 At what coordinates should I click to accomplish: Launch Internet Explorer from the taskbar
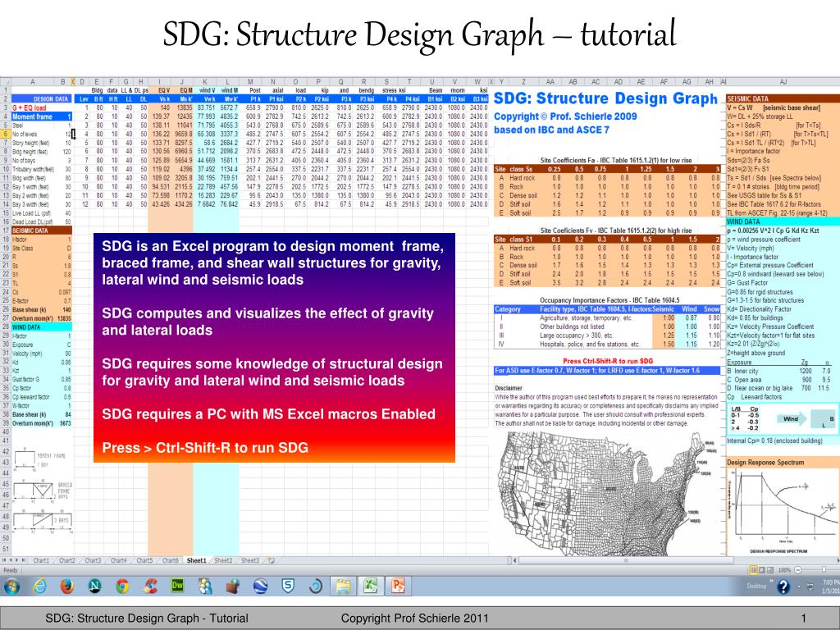pos(39,587)
